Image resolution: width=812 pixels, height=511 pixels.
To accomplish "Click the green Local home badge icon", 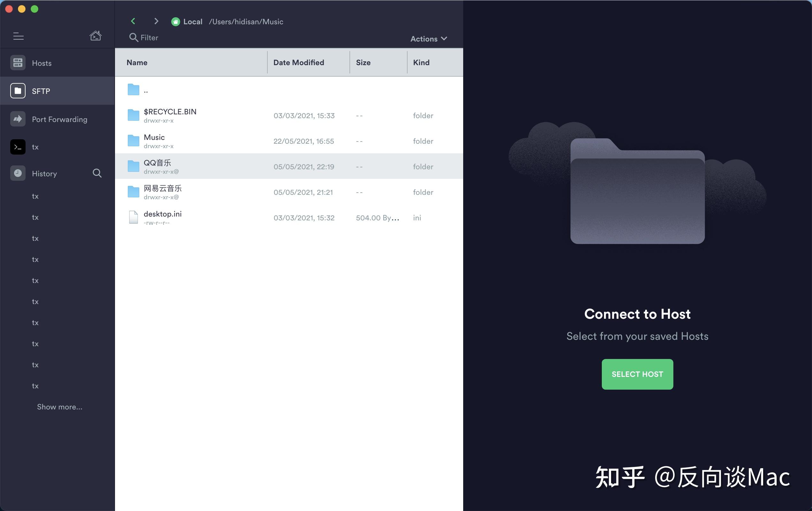I will pyautogui.click(x=175, y=22).
